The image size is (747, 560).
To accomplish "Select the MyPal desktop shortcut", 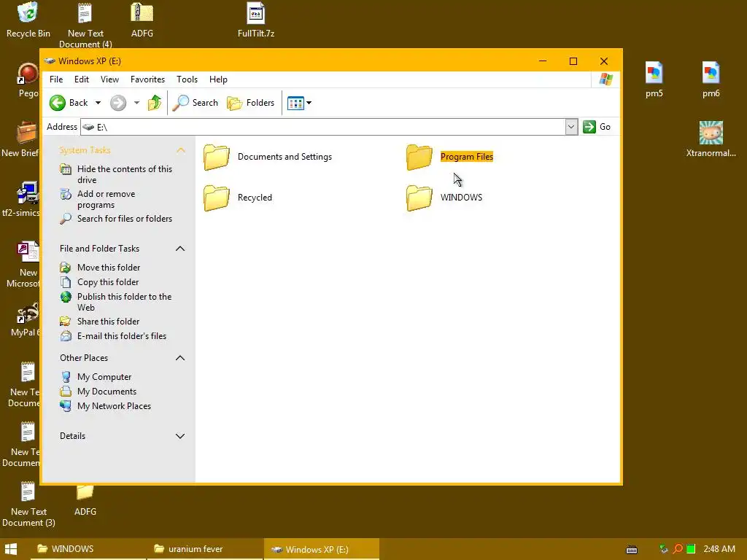I will point(26,319).
